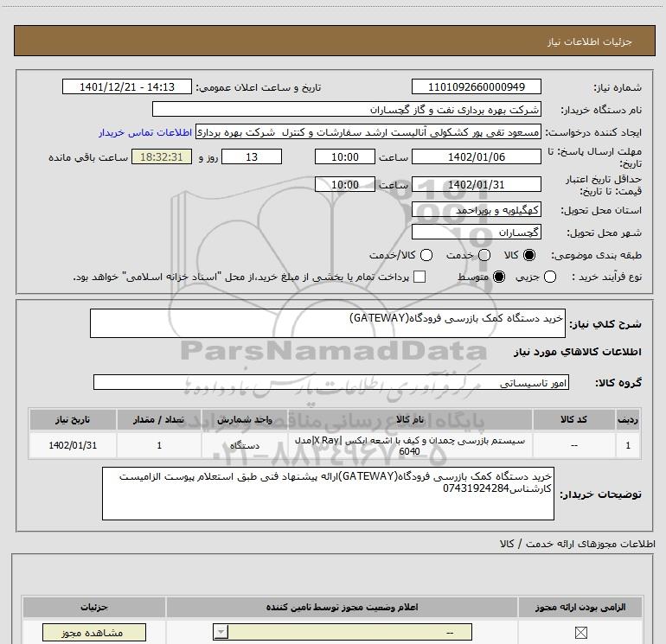Toggle the mandatory permit checkbox
666x644 pixels.
(580, 633)
